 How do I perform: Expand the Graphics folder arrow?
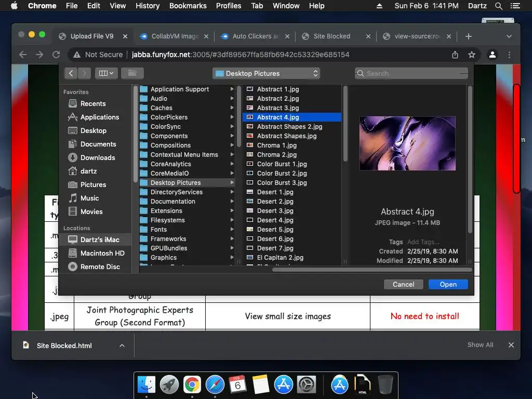pos(232,257)
